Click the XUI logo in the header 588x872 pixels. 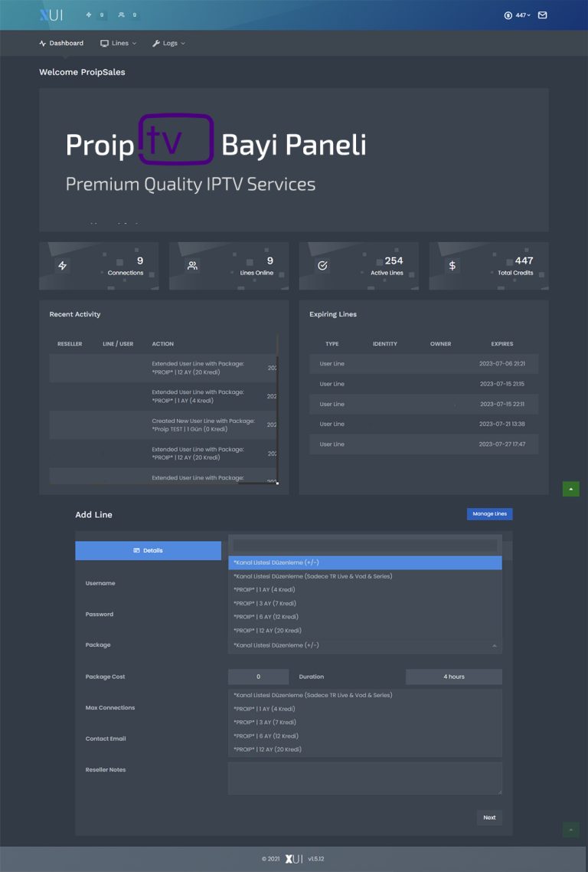tap(51, 15)
